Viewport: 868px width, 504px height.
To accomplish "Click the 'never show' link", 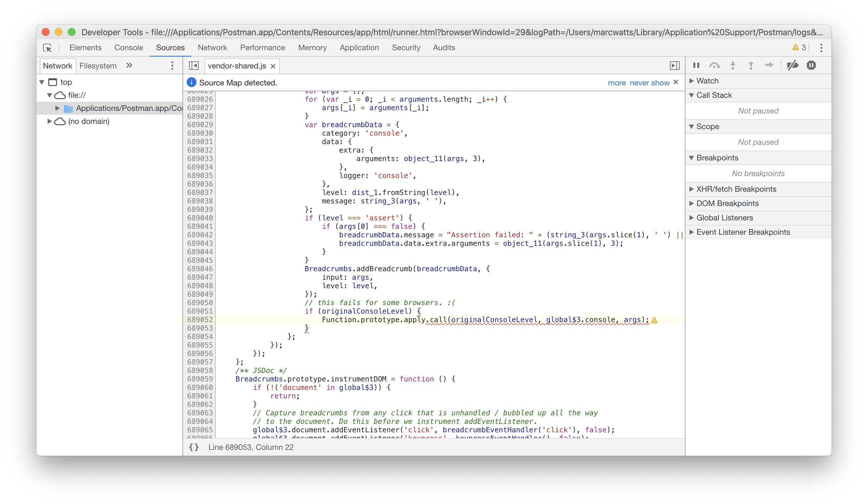I will (649, 83).
